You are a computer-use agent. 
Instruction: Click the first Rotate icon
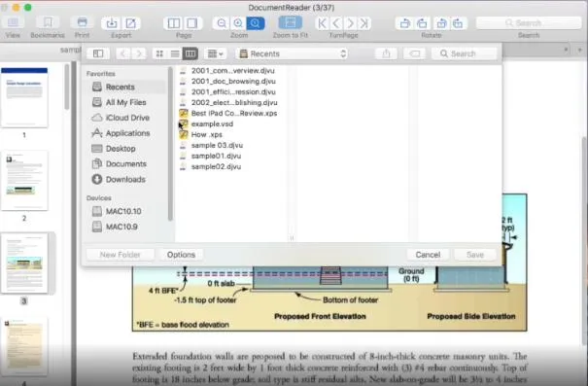(x=404, y=23)
